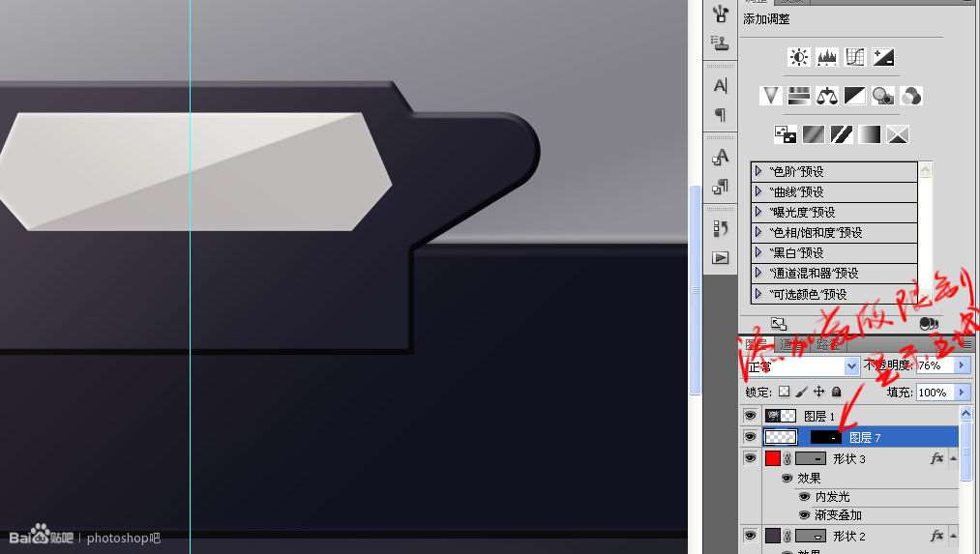This screenshot has width=980, height=554.
Task: Add a Brightness/Contrast adjustment
Action: 798,57
